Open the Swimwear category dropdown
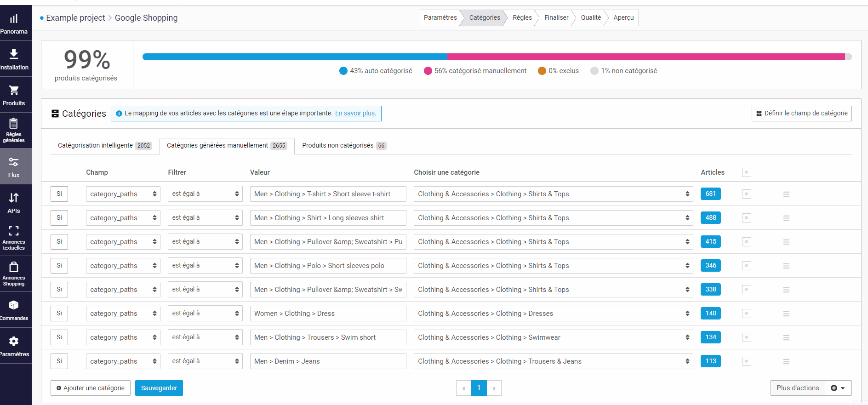Image resolution: width=868 pixels, height=405 pixels. [553, 337]
